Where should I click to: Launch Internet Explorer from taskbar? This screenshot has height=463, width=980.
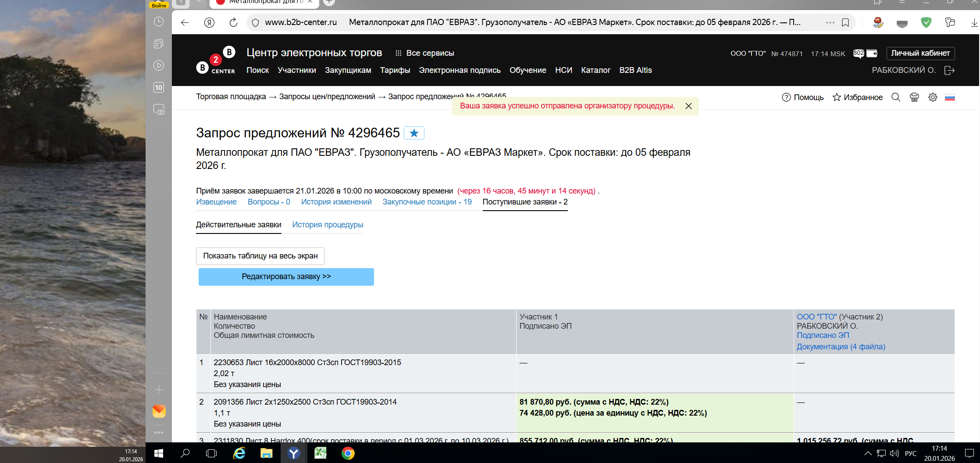click(x=239, y=453)
